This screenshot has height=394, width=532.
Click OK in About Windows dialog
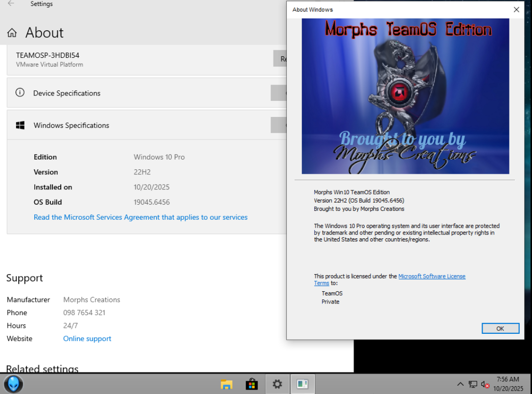coord(500,328)
